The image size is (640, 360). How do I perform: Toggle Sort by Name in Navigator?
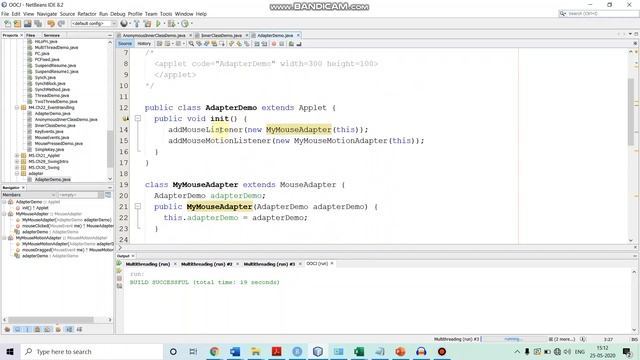[69, 329]
